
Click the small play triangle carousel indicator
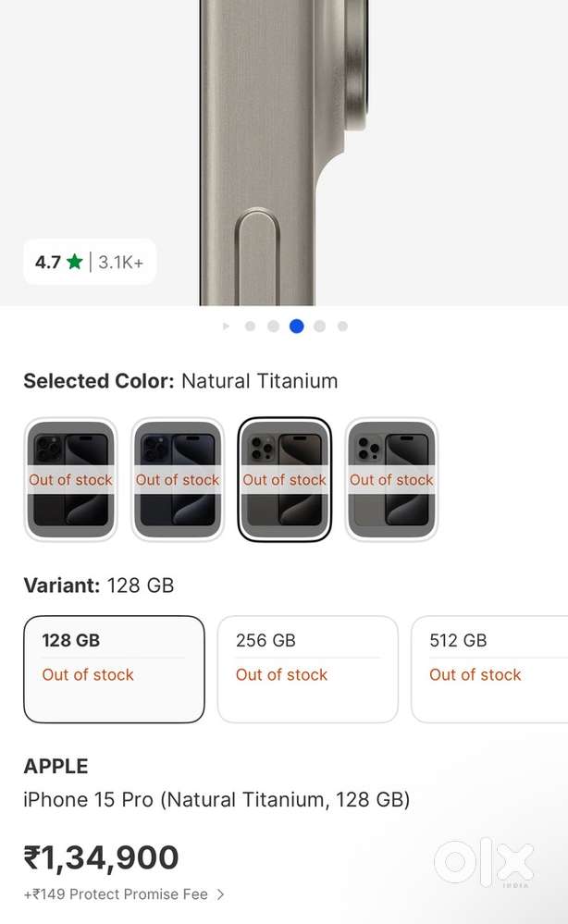[x=226, y=326]
